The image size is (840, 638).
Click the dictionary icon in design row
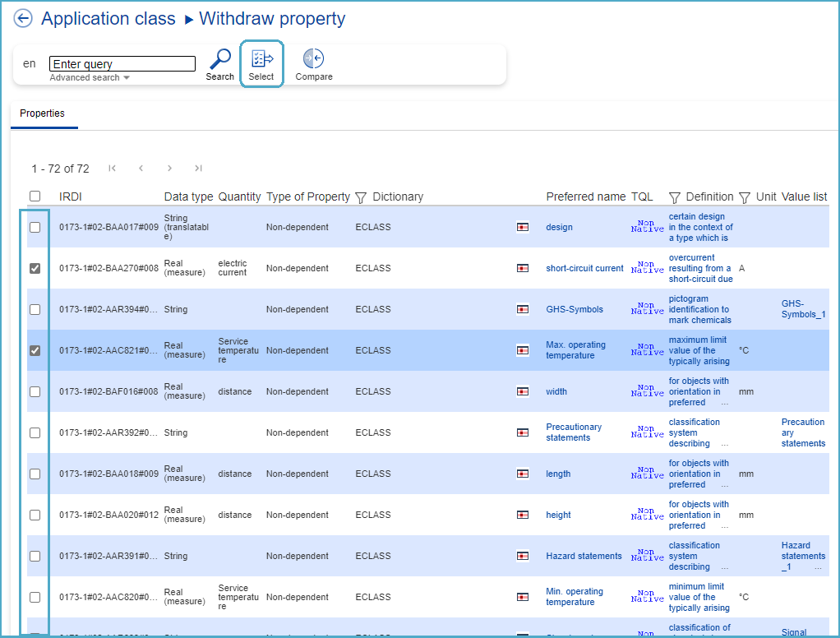522,227
